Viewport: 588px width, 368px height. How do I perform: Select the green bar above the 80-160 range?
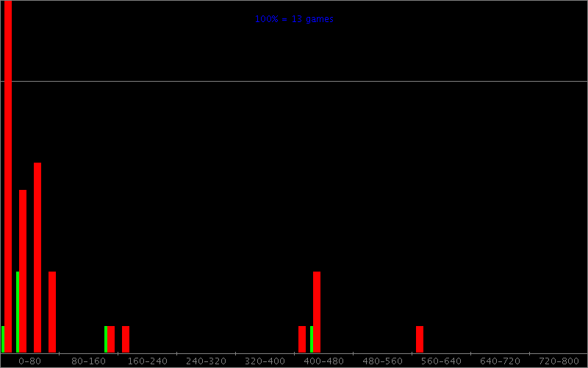[x=106, y=339]
